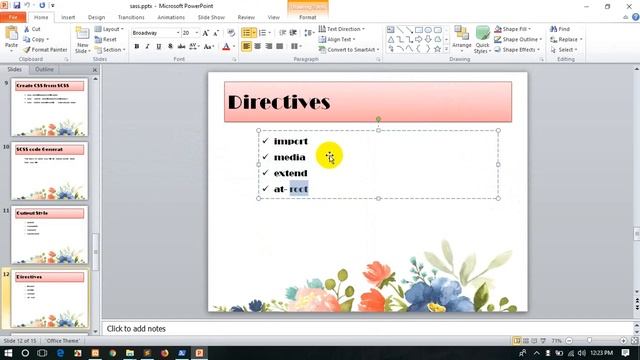Toggle Italic formatting
This screenshot has width=640, height=360.
click(x=147, y=47)
